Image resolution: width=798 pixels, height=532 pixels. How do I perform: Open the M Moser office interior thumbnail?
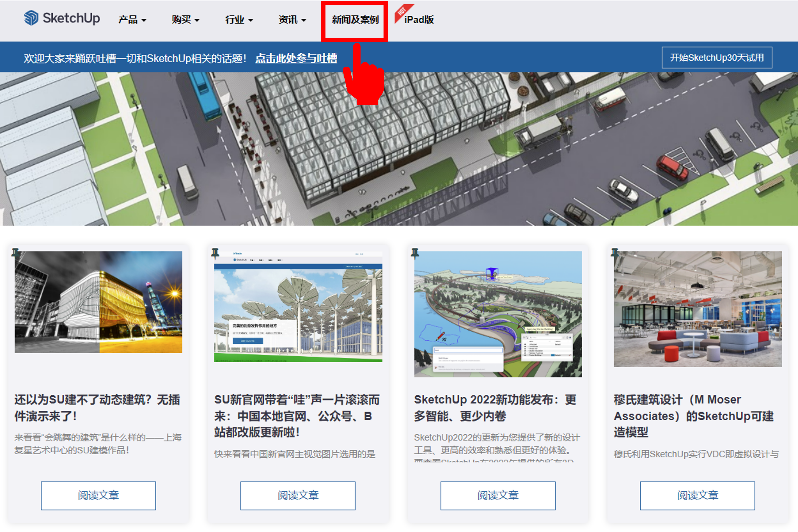pos(698,309)
